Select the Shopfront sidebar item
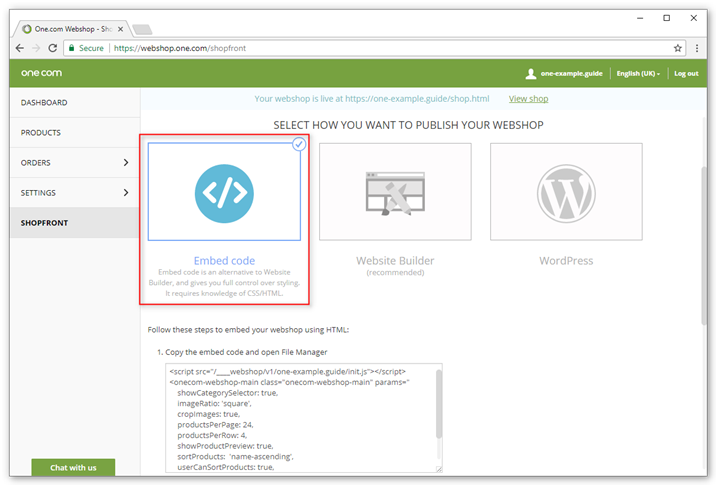Image resolution: width=716 pixels, height=485 pixels. [75, 223]
